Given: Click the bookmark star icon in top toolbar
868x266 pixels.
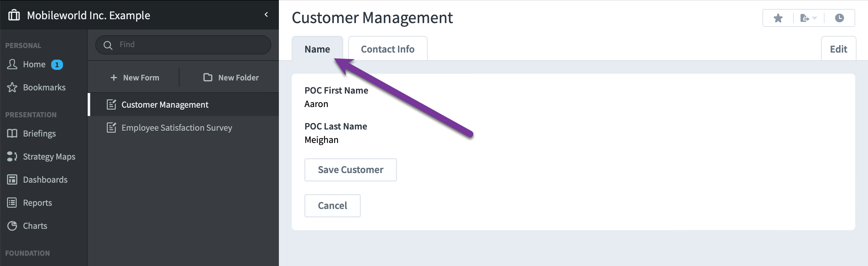Looking at the screenshot, I should [778, 18].
